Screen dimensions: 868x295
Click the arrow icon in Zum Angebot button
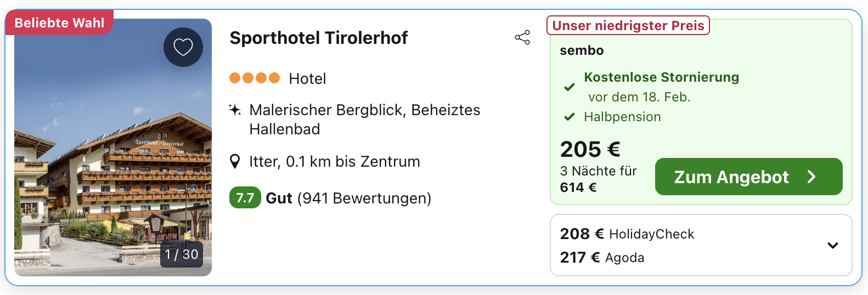click(811, 177)
